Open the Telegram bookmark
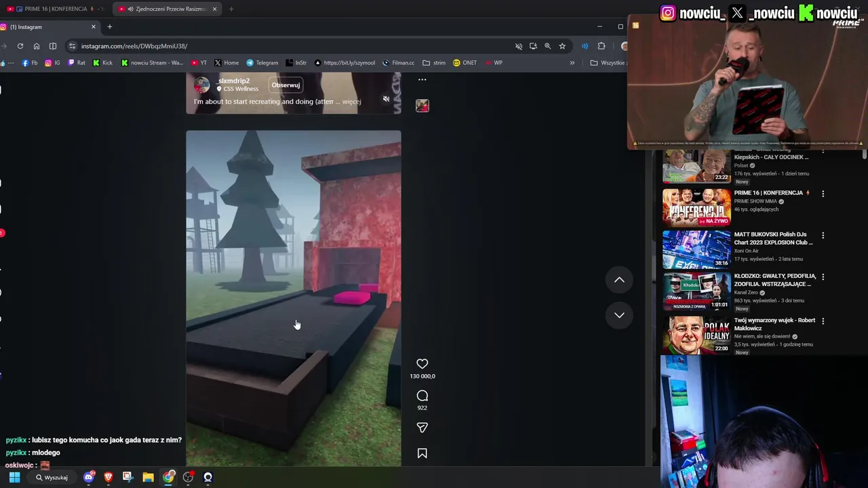 click(262, 63)
